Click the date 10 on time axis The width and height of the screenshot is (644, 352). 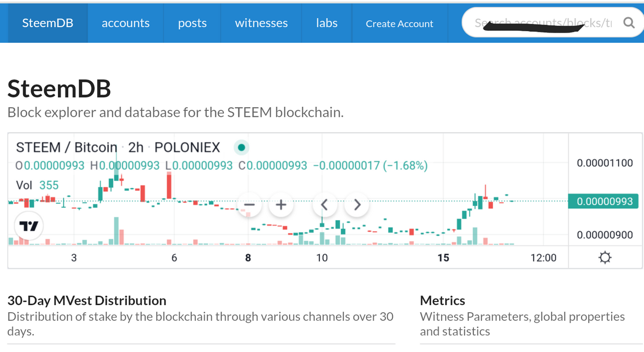click(322, 258)
